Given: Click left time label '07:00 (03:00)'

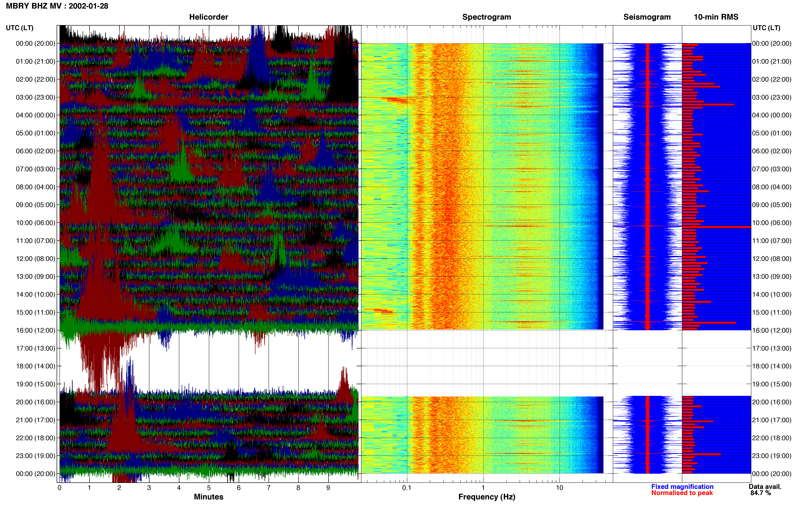Looking at the screenshot, I should click(36, 169).
